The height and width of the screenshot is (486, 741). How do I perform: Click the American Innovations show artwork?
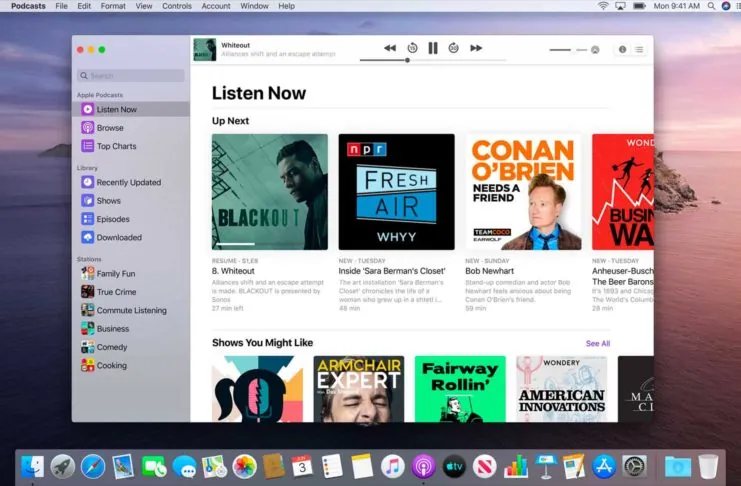[561, 389]
